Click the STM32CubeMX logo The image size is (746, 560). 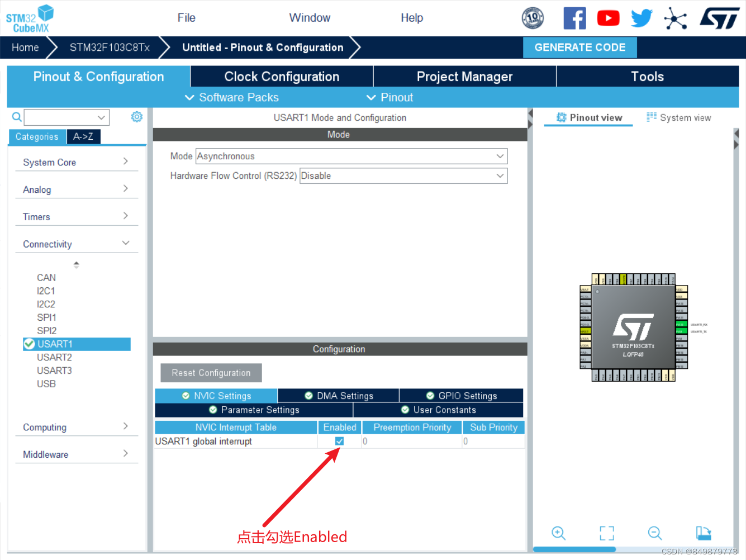[29, 17]
